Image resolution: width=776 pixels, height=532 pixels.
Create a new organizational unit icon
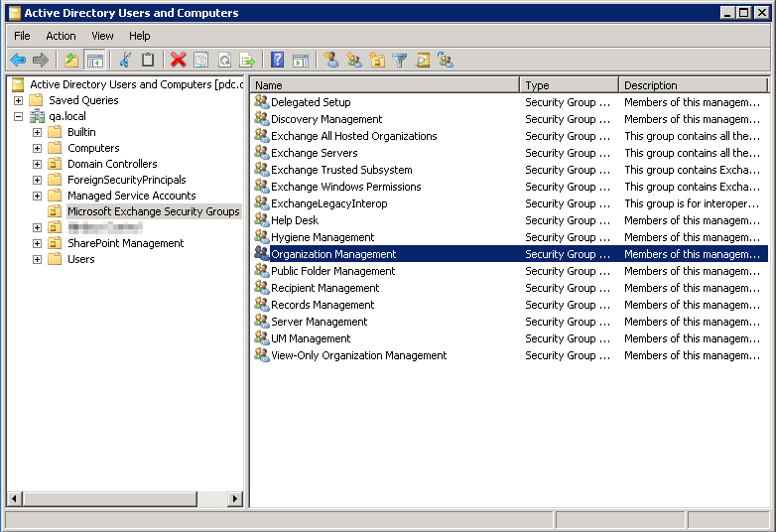pyautogui.click(x=378, y=61)
